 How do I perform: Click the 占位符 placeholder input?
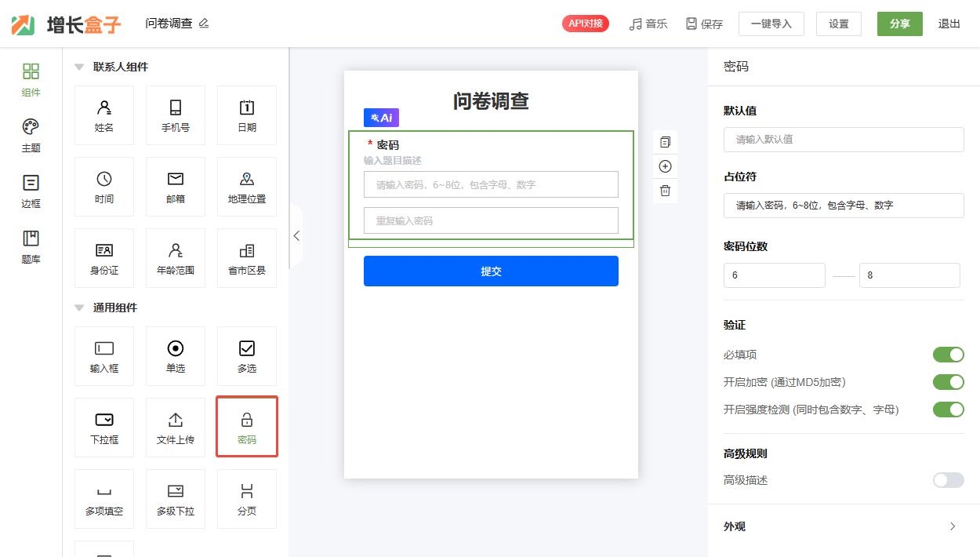pos(844,205)
